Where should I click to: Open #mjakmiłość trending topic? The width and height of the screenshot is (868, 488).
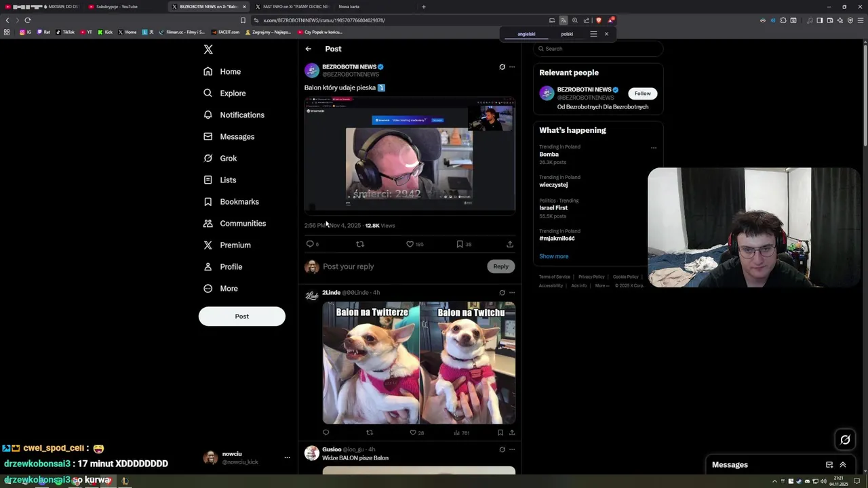pyautogui.click(x=557, y=239)
